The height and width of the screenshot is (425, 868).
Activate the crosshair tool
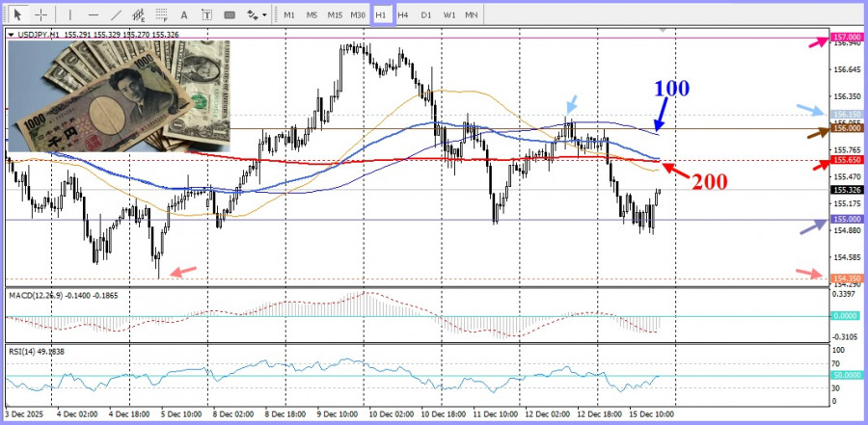click(x=41, y=14)
